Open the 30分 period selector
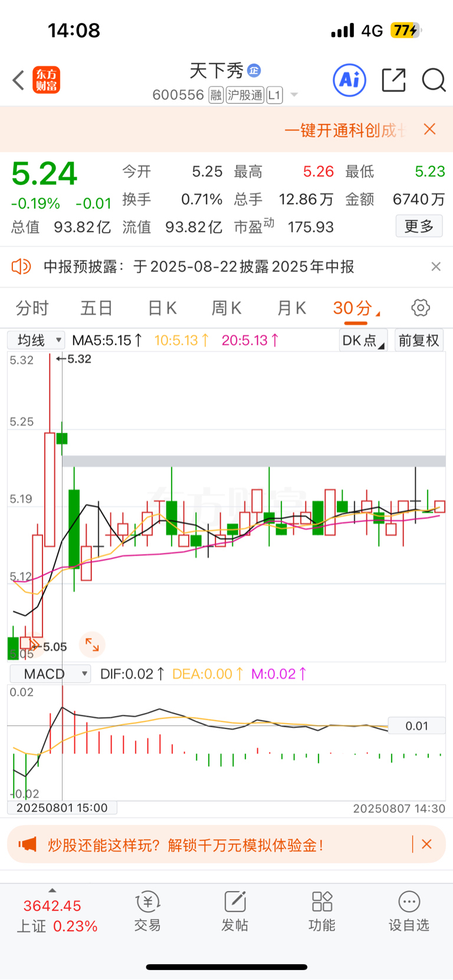The width and height of the screenshot is (453, 980). pyautogui.click(x=356, y=308)
